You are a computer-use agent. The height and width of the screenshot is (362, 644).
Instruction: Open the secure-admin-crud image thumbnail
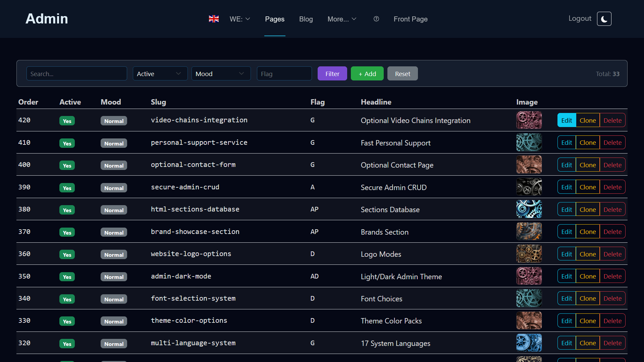pyautogui.click(x=529, y=187)
